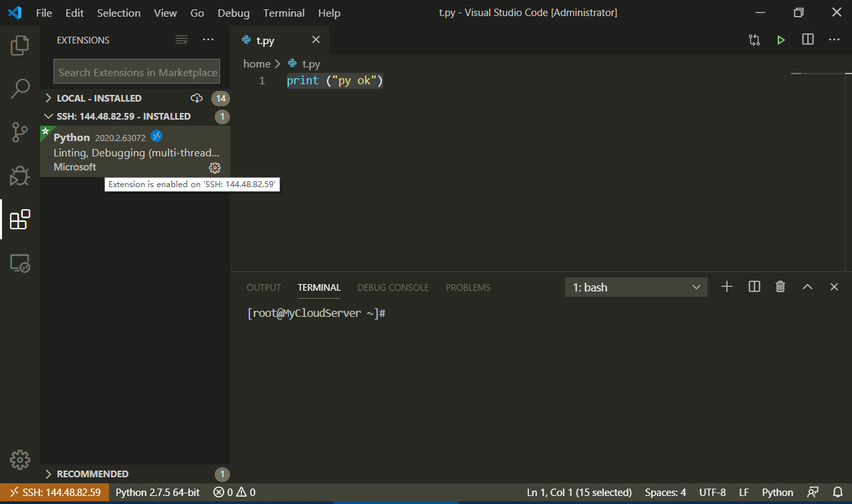This screenshot has width=852, height=504.
Task: Click the terminal prompt [root@MyCloudServer ~]#
Action: (316, 313)
